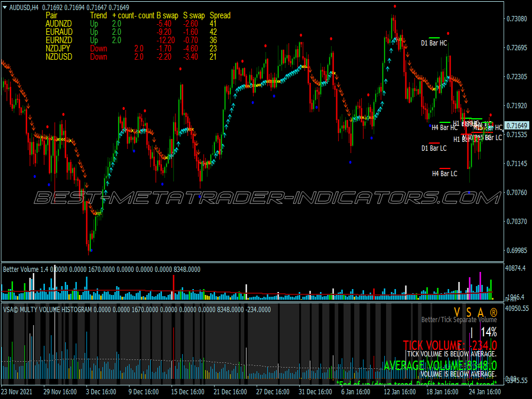Viewport: 532px width, 399px height.
Task: Click the 14% volume percentage readout
Action: pyautogui.click(x=489, y=332)
